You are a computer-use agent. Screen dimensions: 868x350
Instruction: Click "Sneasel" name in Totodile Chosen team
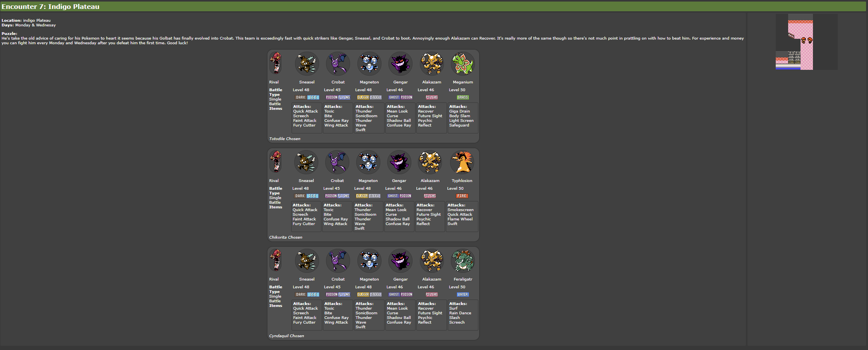[x=307, y=82]
